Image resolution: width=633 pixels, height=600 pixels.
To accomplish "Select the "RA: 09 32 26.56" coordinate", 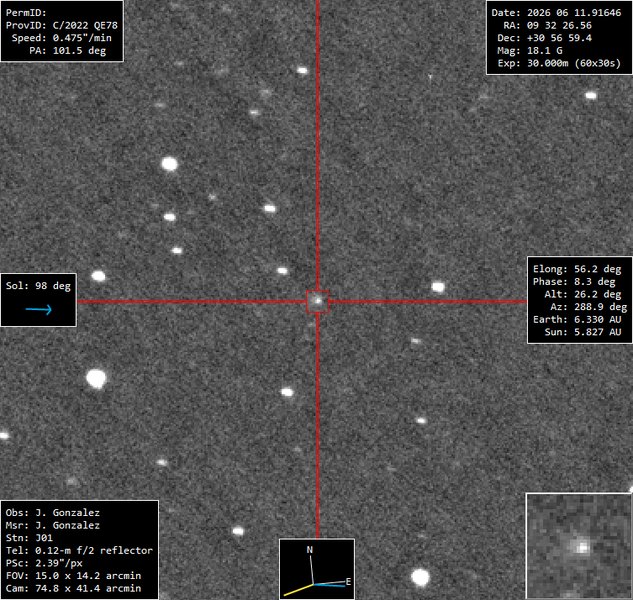I will (x=547, y=25).
